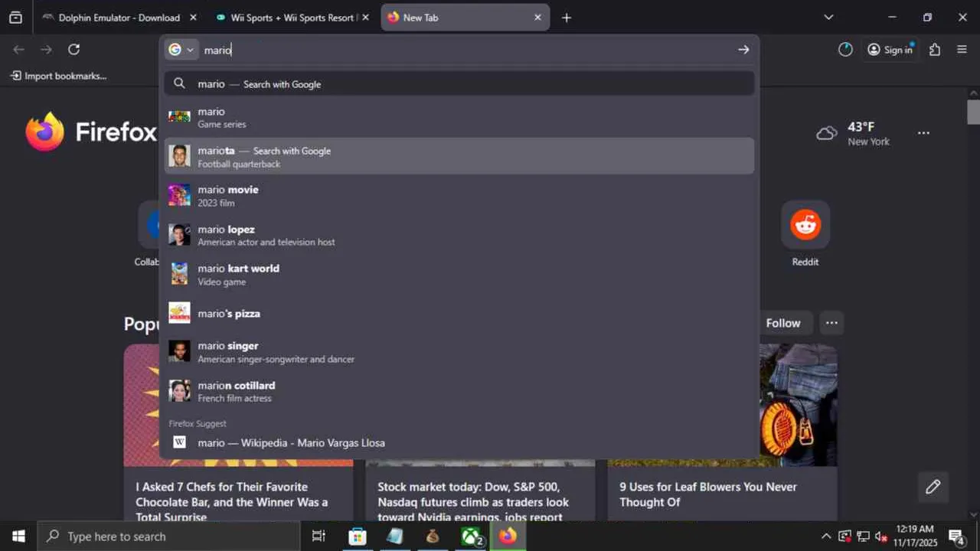
Task: Close the Wii Sports tab
Action: 365,18
